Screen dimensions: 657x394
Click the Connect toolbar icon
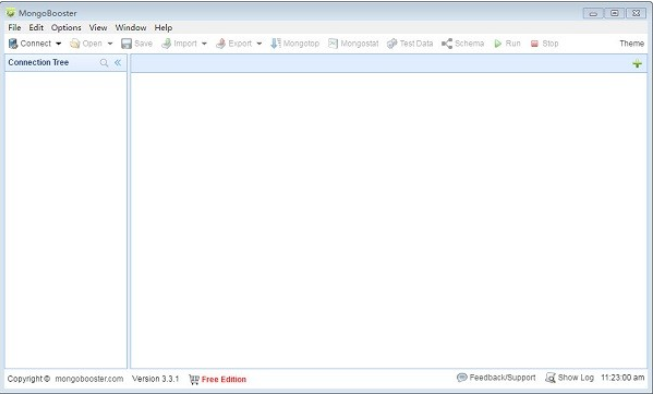13,44
